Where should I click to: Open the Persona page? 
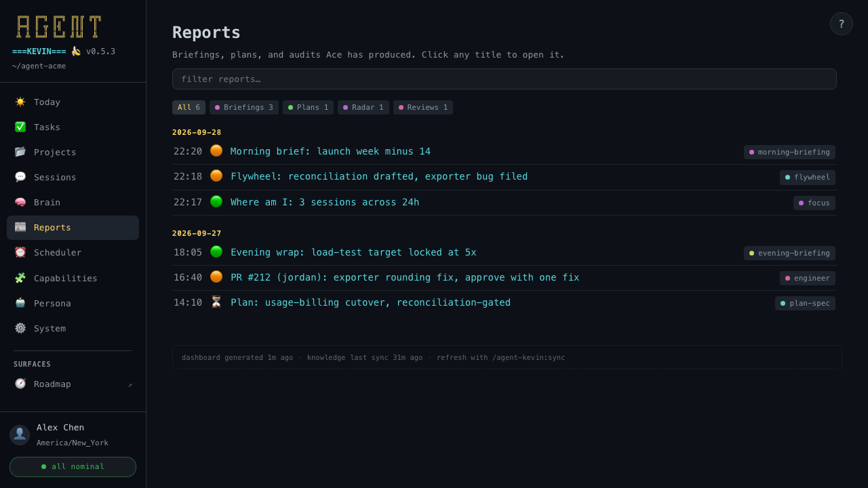(73, 303)
